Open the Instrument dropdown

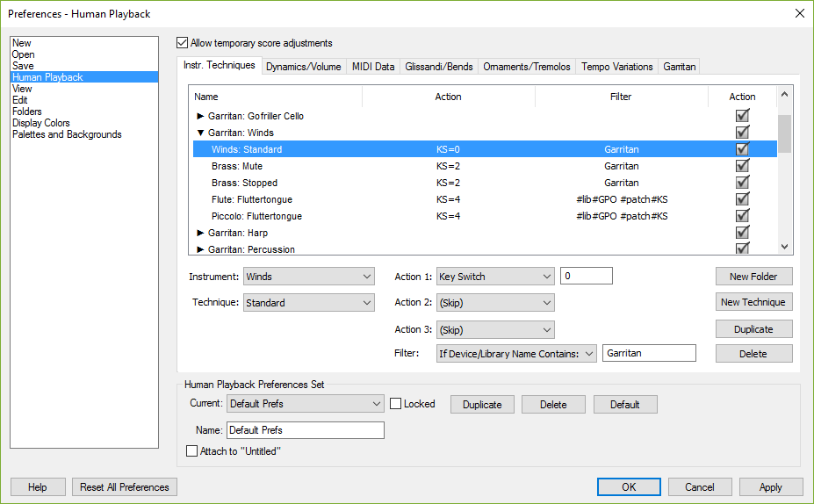tap(309, 276)
